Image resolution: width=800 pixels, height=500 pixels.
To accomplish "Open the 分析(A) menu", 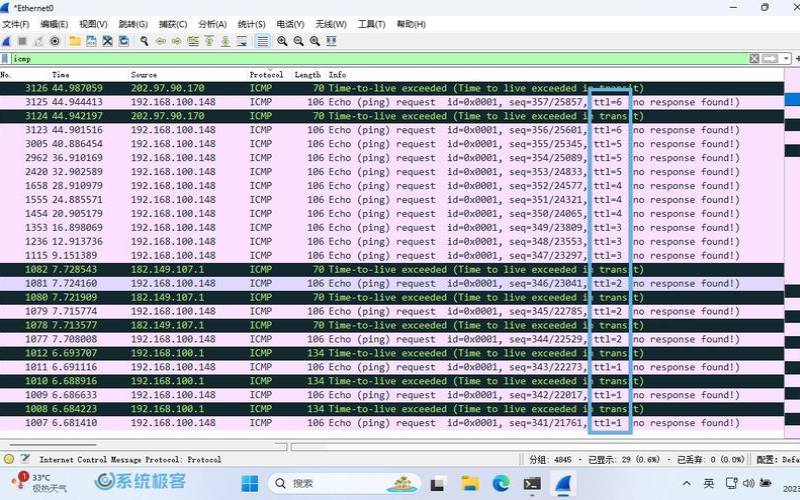I will [x=212, y=24].
